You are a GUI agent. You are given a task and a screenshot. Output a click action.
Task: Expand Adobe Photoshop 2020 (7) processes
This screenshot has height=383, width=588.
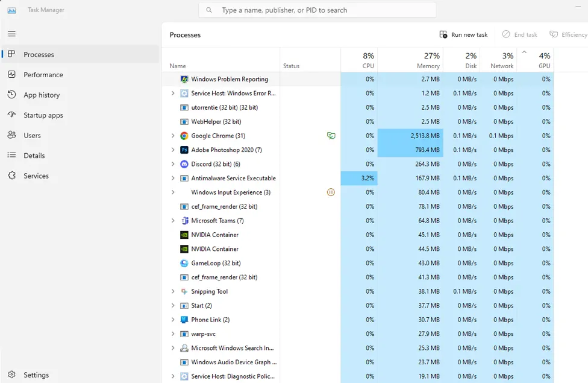click(173, 150)
